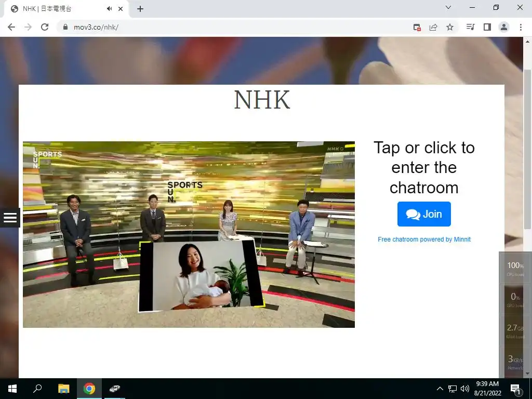The height and width of the screenshot is (399, 532).
Task: Click the network 3 KB/s widget
Action: click(515, 362)
